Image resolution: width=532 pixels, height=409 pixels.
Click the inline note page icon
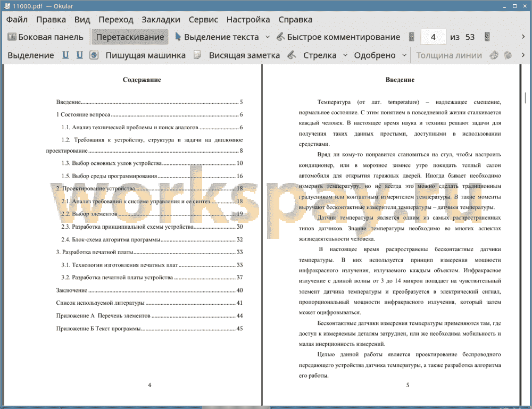[x=197, y=55]
